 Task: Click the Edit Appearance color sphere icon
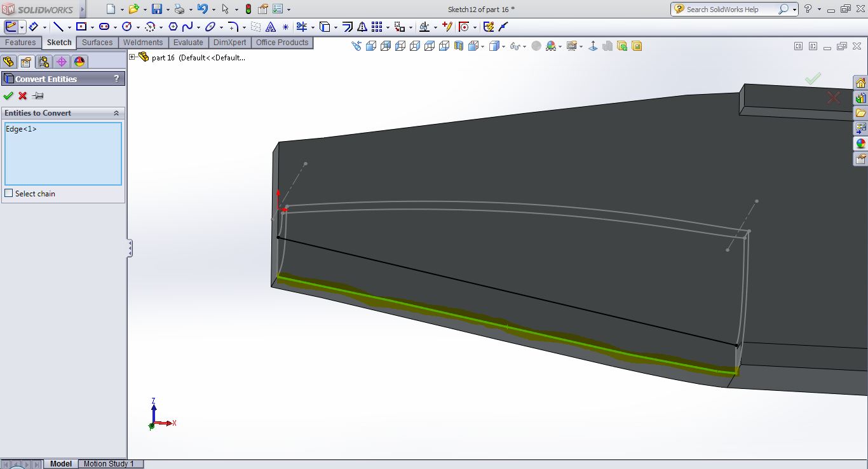(550, 46)
